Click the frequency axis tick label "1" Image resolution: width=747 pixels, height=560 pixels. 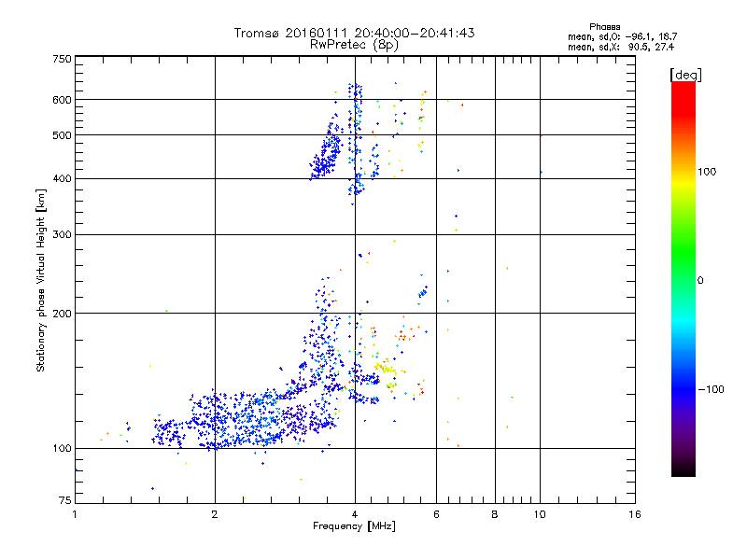point(75,514)
